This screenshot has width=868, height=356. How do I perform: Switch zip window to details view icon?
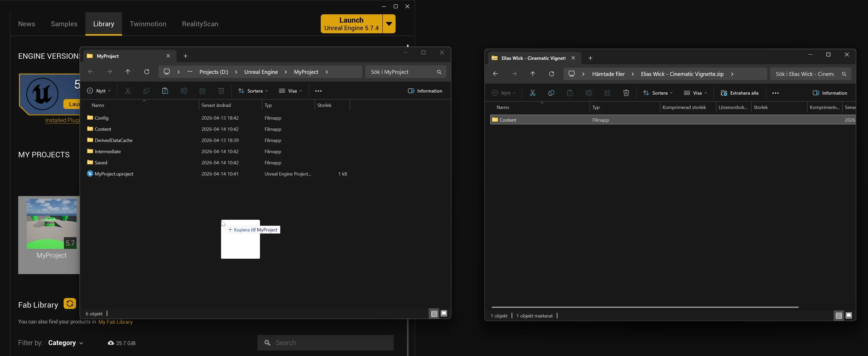[x=839, y=316]
